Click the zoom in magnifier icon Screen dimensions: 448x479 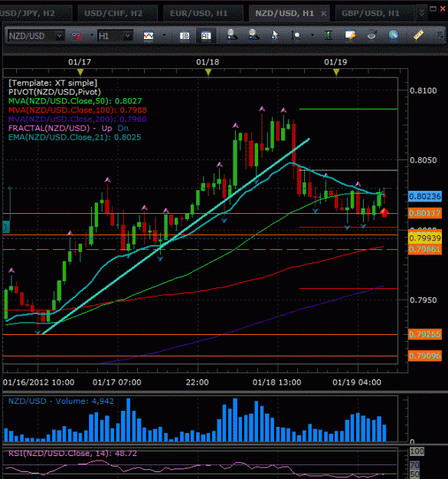231,34
